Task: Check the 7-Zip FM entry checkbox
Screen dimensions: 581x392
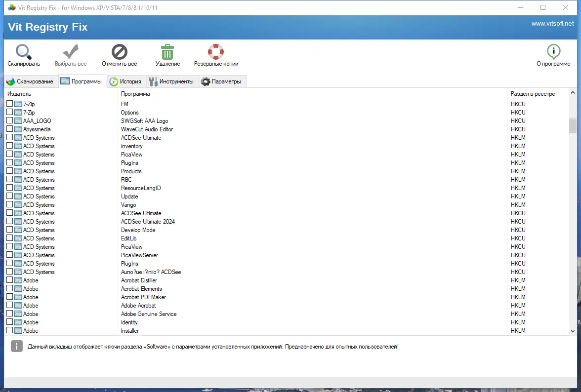Action: (10, 104)
